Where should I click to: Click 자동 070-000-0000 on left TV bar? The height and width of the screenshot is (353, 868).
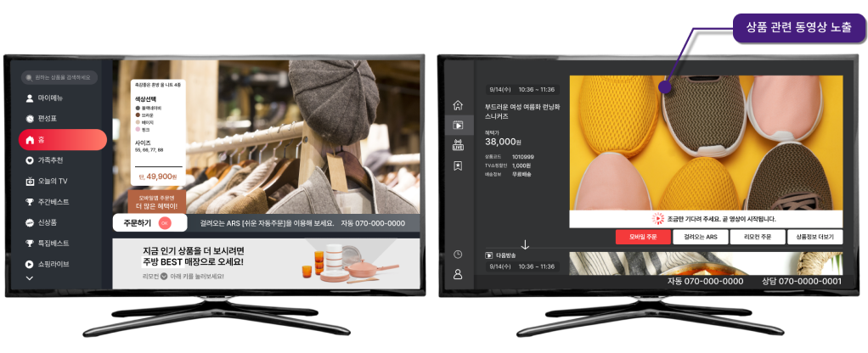[x=373, y=223]
